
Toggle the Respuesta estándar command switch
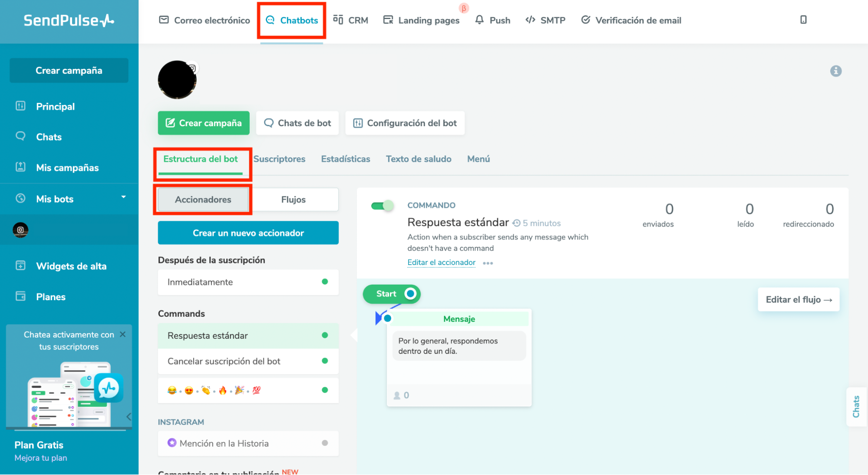pos(382,206)
